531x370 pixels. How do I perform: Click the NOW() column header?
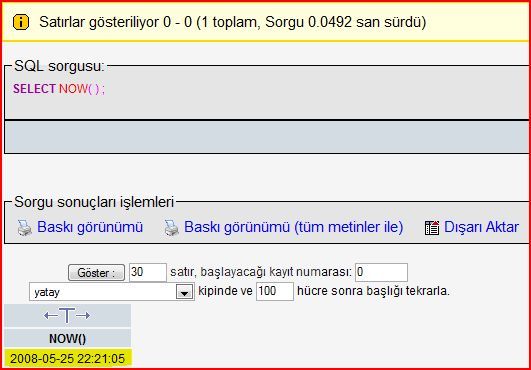(x=67, y=338)
